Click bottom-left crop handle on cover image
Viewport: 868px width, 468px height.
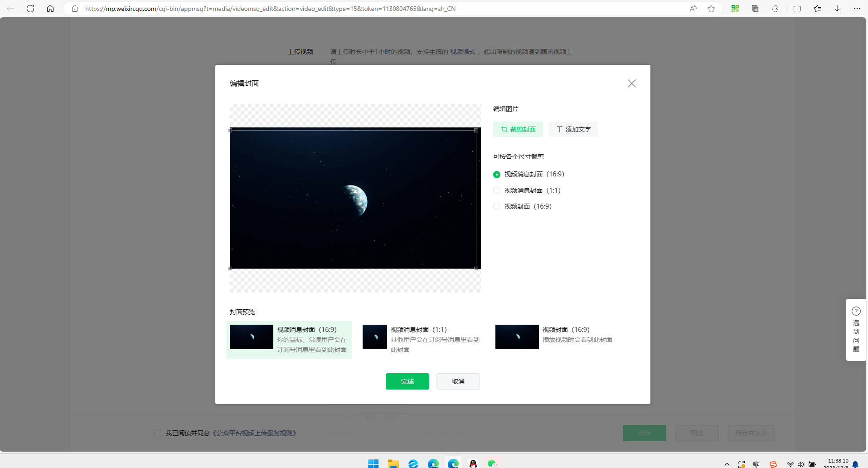230,268
